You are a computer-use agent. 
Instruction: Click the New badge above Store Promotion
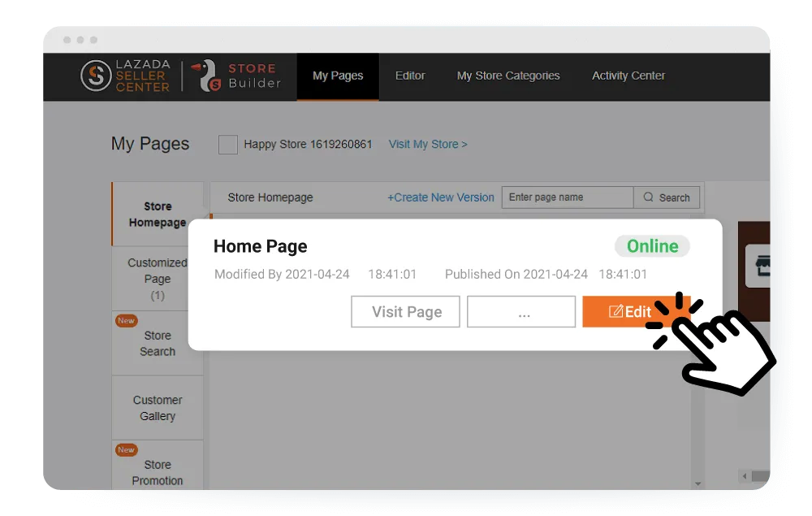126,450
